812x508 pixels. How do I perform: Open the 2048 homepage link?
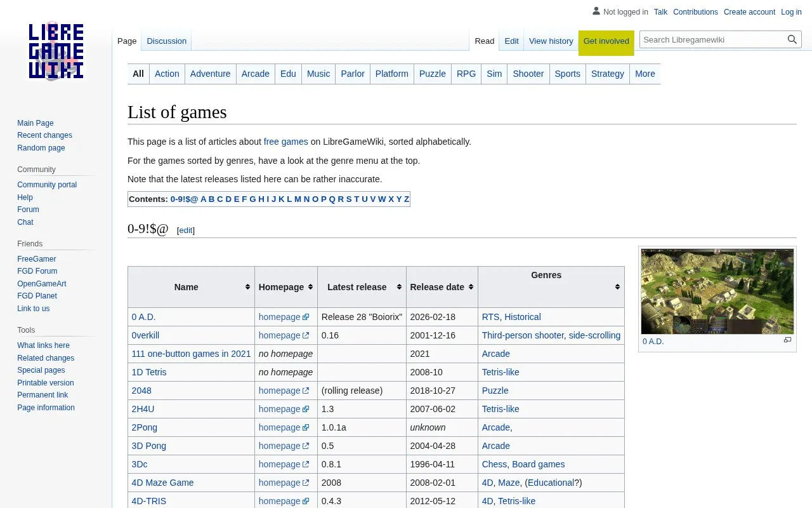point(284,391)
